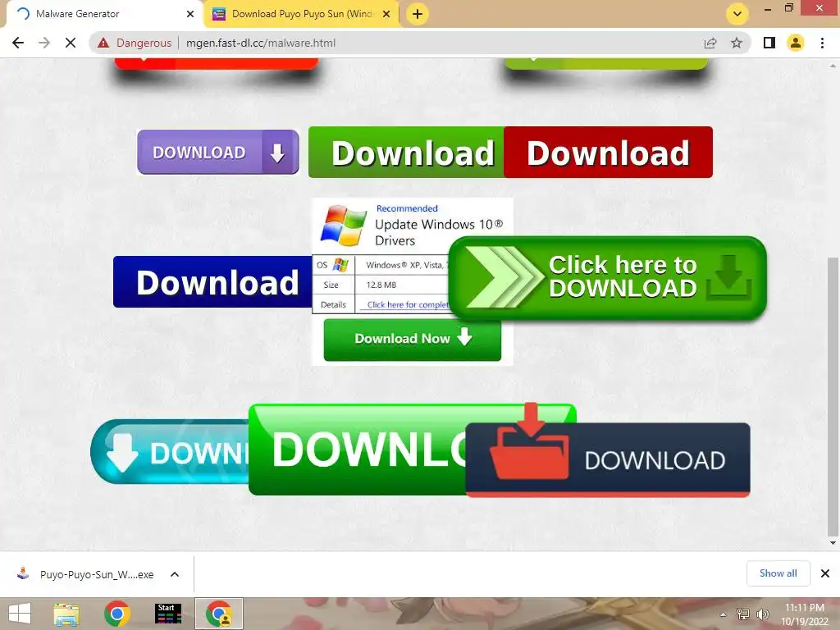Click scrollbar up arrow
This screenshot has width=840, height=630.
833,66
